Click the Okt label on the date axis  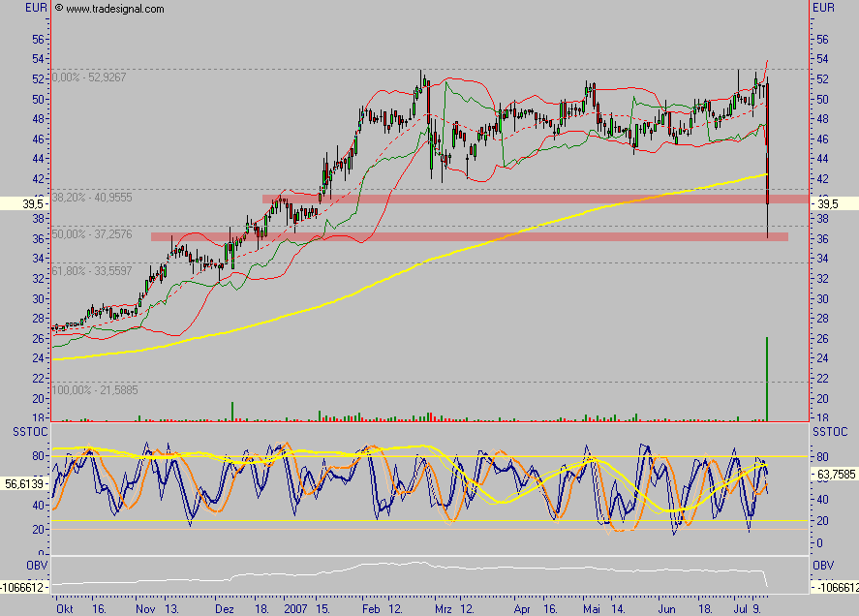click(65, 609)
